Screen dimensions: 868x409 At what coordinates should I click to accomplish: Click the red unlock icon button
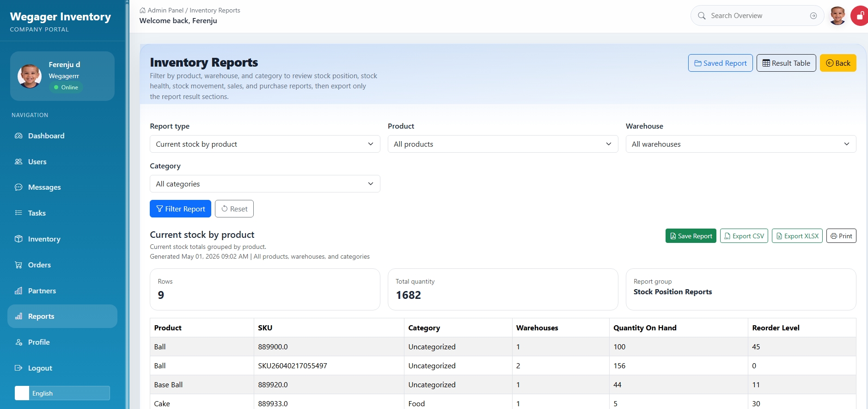[x=859, y=16]
